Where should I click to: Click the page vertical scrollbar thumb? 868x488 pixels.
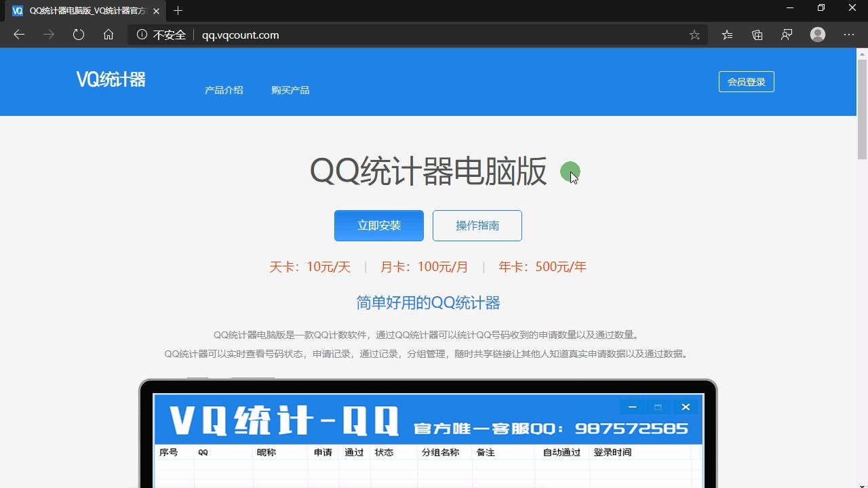pyautogui.click(x=862, y=110)
